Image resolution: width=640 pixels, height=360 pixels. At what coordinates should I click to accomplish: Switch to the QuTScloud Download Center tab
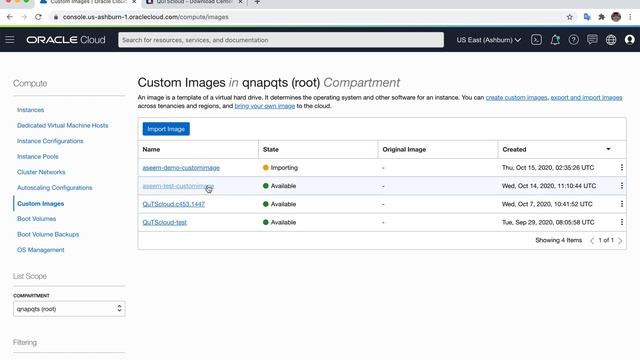point(194,2)
